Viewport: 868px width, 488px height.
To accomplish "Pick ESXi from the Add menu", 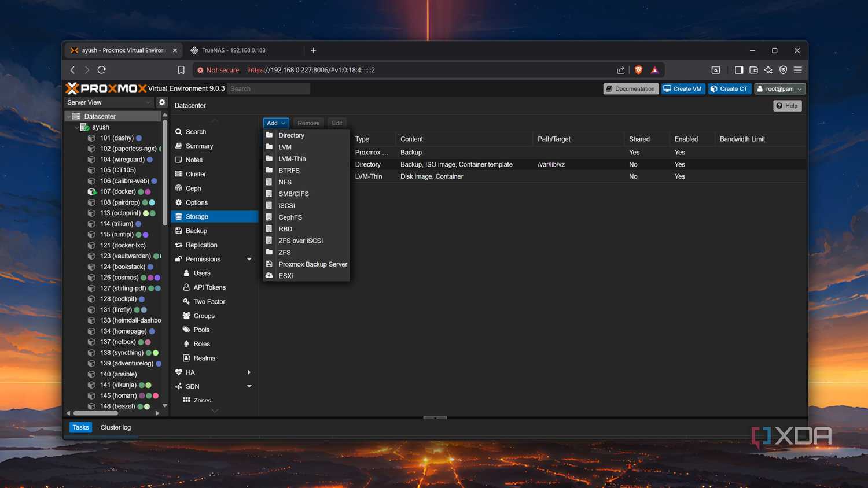I will coord(307,276).
